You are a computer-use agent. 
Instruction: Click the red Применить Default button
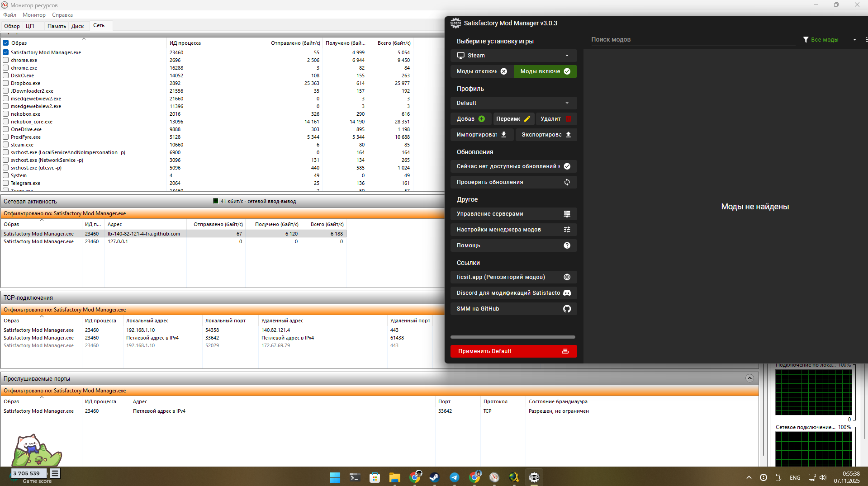[514, 351]
